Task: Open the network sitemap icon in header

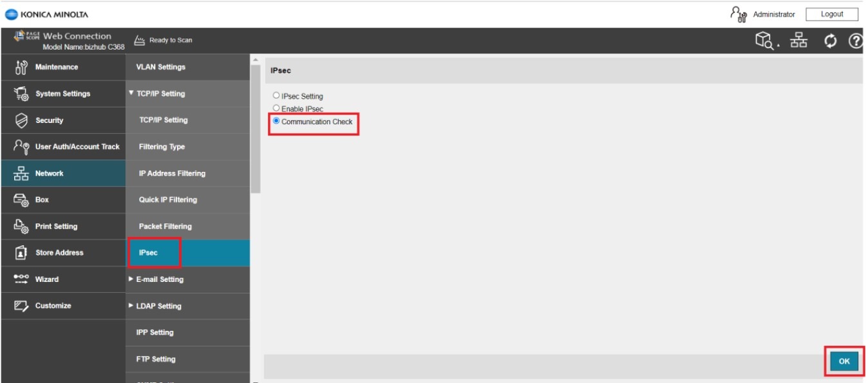Action: tap(798, 41)
